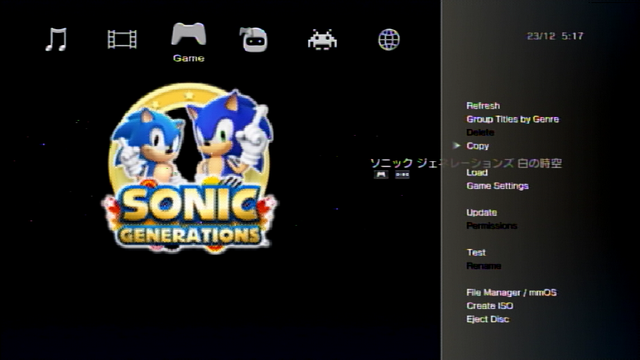This screenshot has width=640, height=360.
Task: Select the Sonic Generations game cover
Action: point(189,168)
